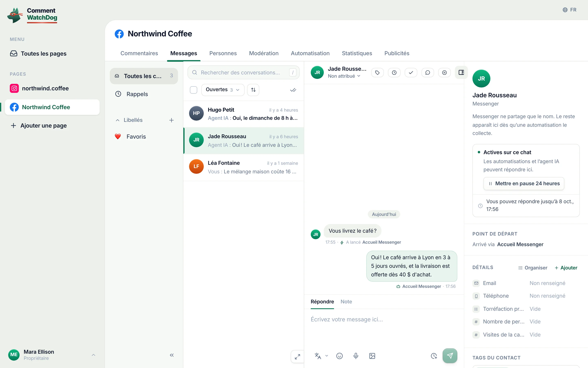Click the sort order arrows button
This screenshot has height=368, width=588.
(253, 90)
